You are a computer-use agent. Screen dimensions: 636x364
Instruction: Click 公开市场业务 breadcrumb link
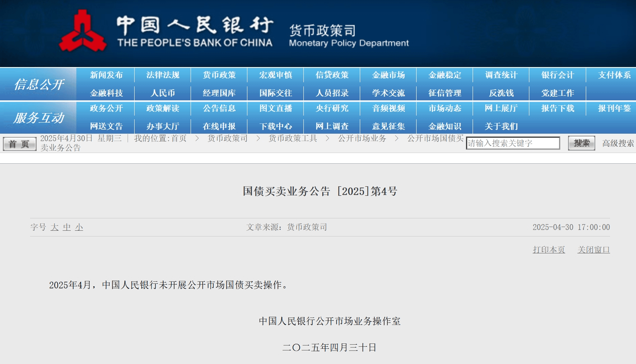tap(362, 138)
